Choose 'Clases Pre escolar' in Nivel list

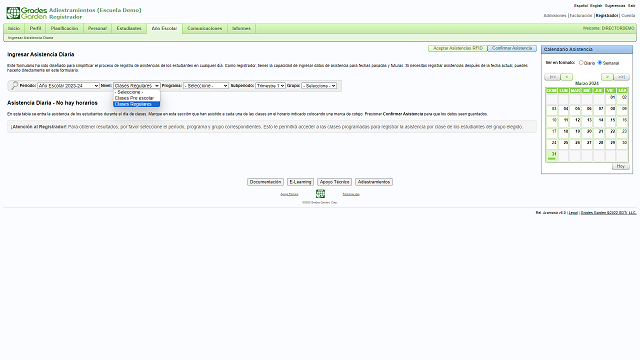[136, 98]
